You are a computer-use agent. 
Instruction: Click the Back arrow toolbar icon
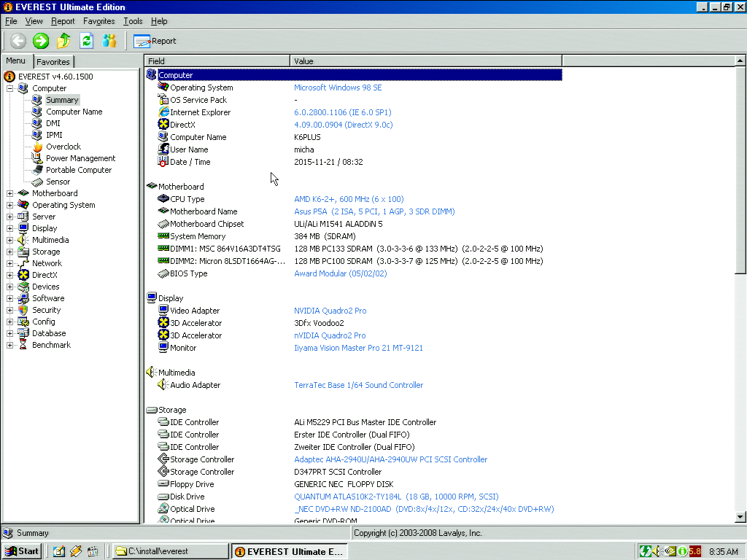[x=18, y=41]
